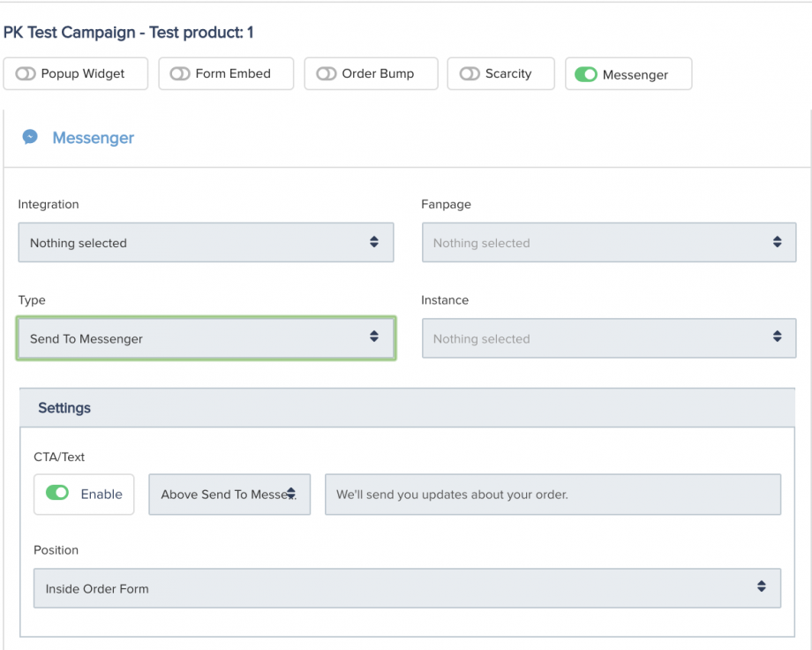This screenshot has width=812, height=650.
Task: Click the Messenger logo icon
Action: point(30,138)
